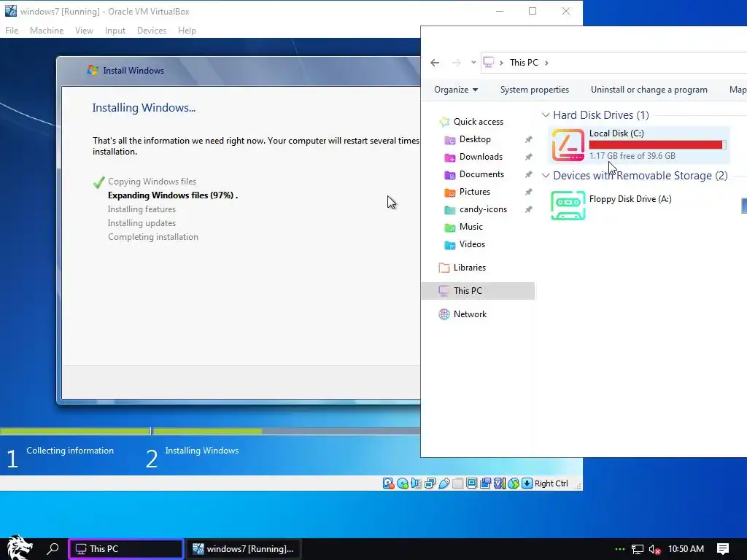Open the Machine menu in VirtualBox
747x560 pixels.
click(x=47, y=31)
